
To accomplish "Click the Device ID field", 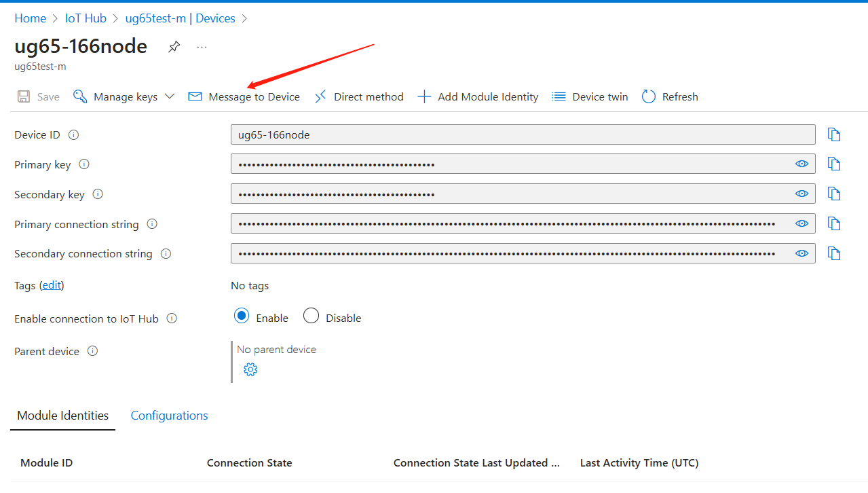I will pos(523,134).
